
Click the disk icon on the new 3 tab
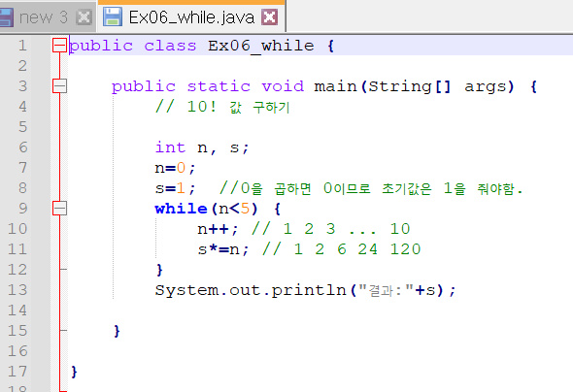pos(6,17)
